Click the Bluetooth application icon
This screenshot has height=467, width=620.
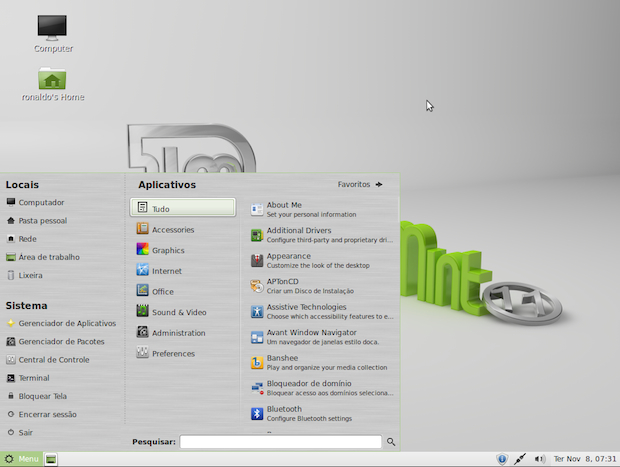click(257, 414)
